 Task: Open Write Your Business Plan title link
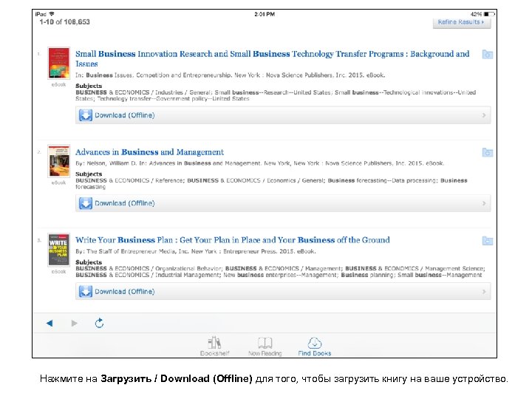(x=232, y=240)
